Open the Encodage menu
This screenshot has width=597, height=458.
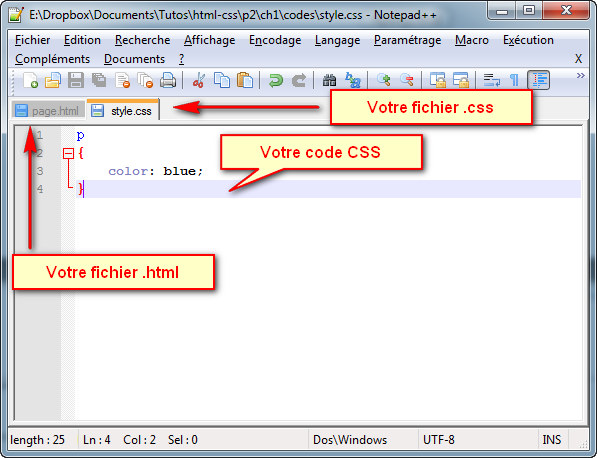pos(275,40)
